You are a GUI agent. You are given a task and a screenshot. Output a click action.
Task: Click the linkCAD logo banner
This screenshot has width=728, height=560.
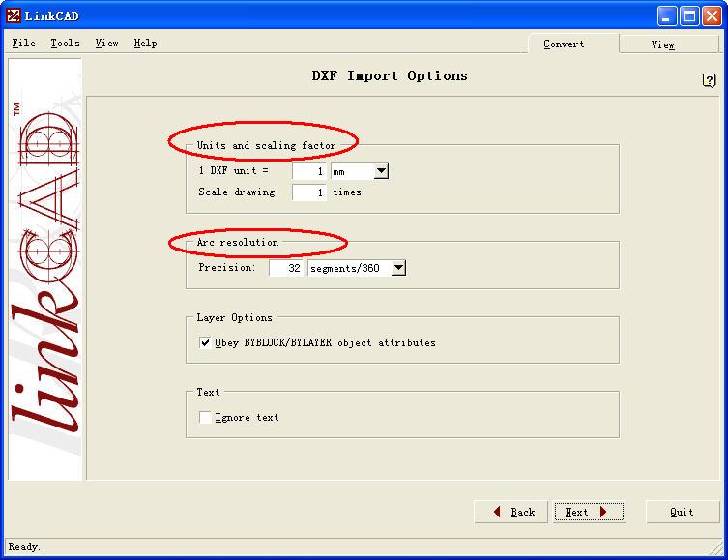45,271
